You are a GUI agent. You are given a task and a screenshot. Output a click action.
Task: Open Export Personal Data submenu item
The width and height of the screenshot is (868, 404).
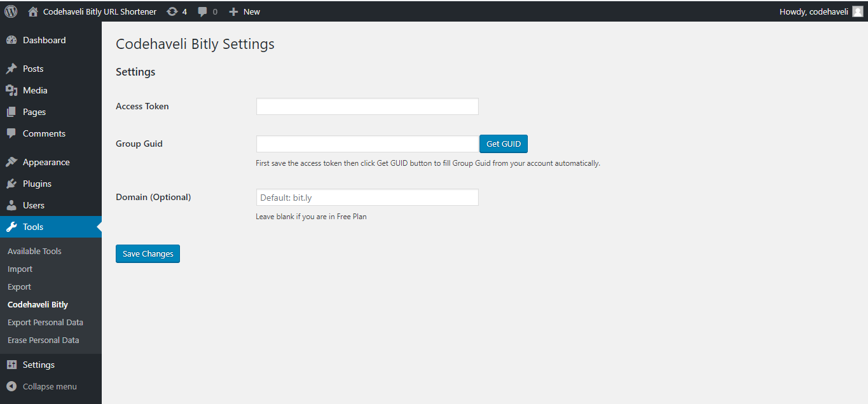(45, 322)
